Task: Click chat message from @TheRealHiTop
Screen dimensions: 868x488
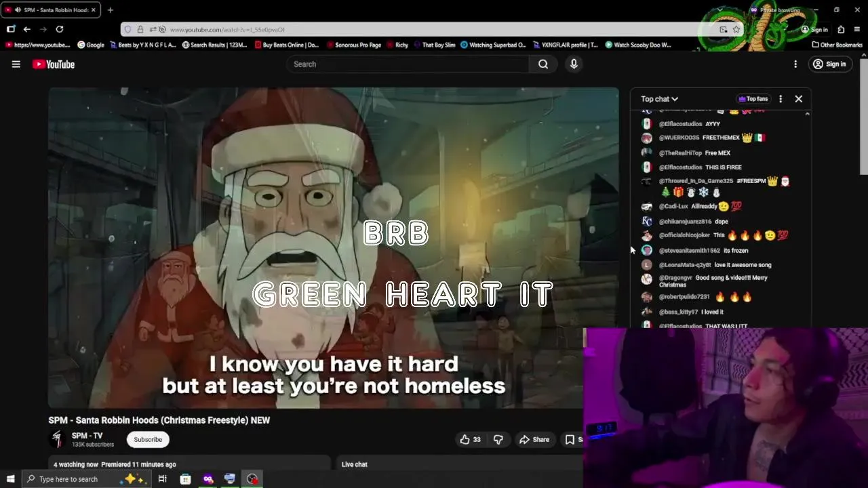Action: 688,153
